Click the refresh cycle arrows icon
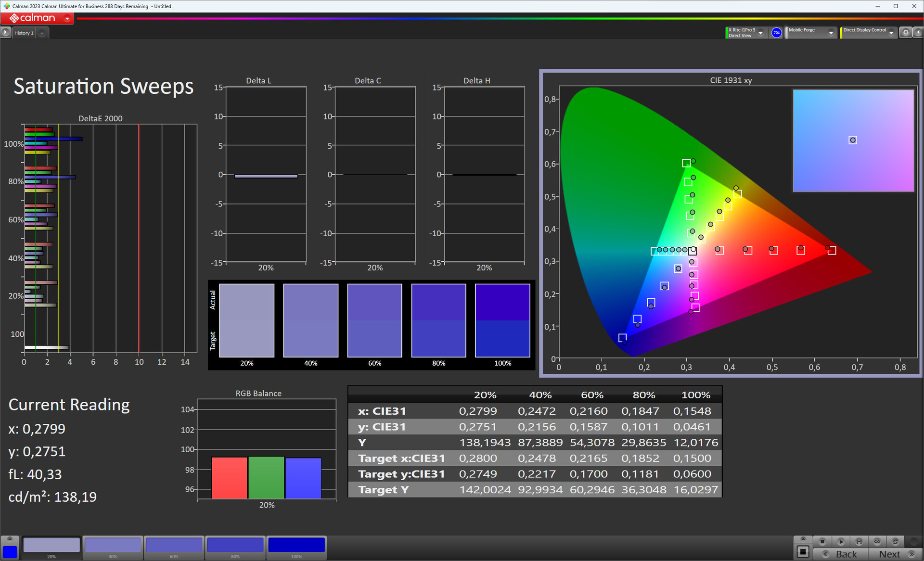The width and height of the screenshot is (924, 561). tap(896, 541)
